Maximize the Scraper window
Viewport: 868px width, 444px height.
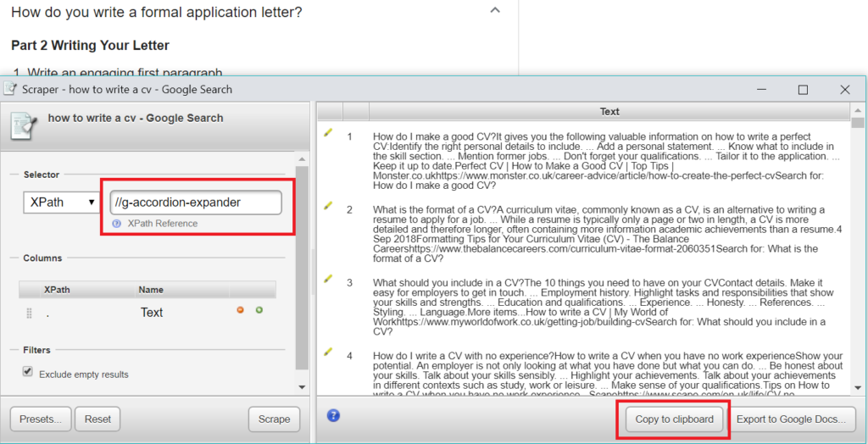pos(804,90)
